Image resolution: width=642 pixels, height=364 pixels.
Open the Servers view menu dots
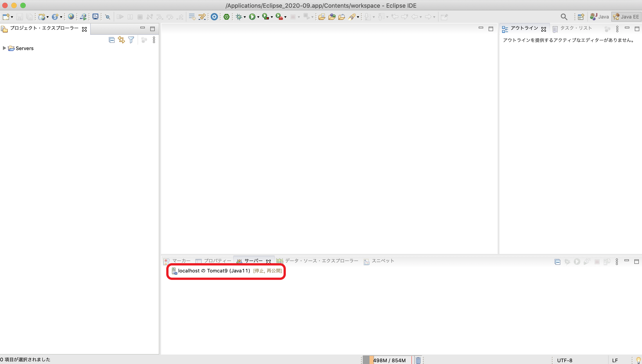[x=617, y=262]
